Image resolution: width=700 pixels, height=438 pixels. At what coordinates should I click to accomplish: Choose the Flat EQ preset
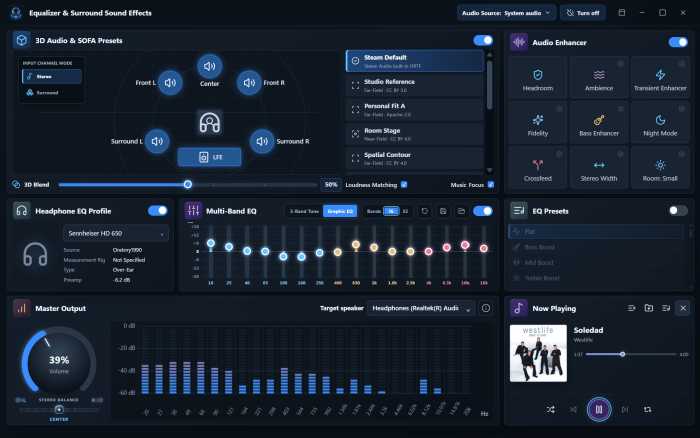pos(596,231)
